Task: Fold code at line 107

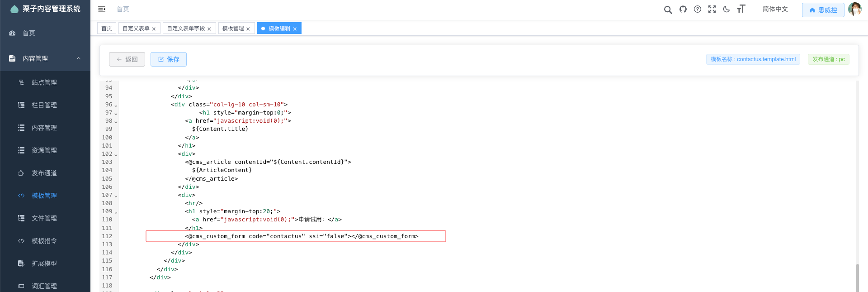Action: pyautogui.click(x=116, y=196)
